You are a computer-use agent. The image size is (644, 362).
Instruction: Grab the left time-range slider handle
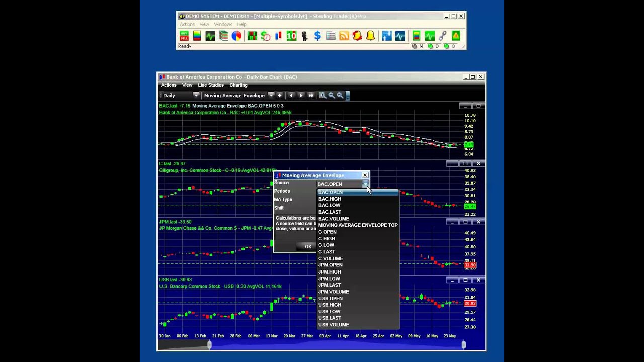(209, 344)
